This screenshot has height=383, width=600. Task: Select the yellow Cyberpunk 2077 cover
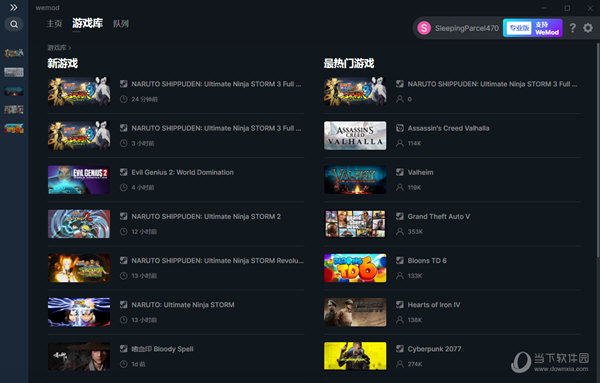[x=355, y=356]
